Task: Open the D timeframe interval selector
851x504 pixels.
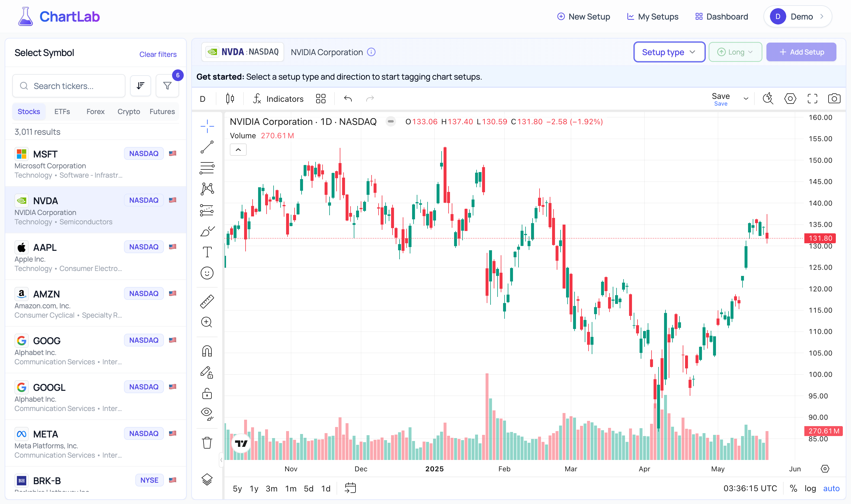Action: click(x=203, y=99)
